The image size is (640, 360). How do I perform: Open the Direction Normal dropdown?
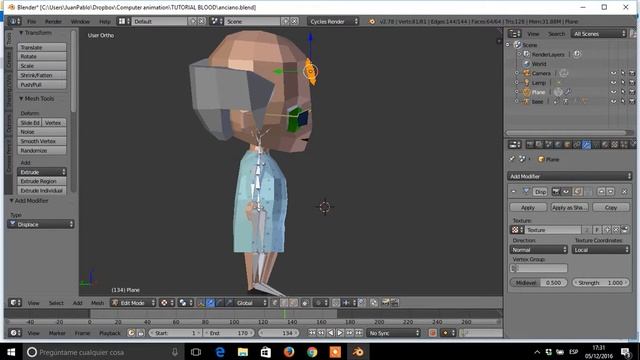tap(539, 249)
